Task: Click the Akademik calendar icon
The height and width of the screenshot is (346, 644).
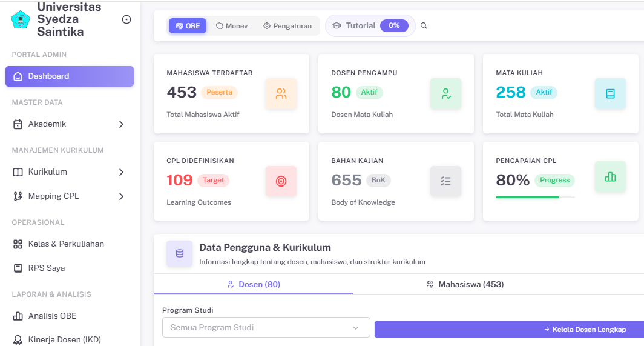Action: (18, 124)
